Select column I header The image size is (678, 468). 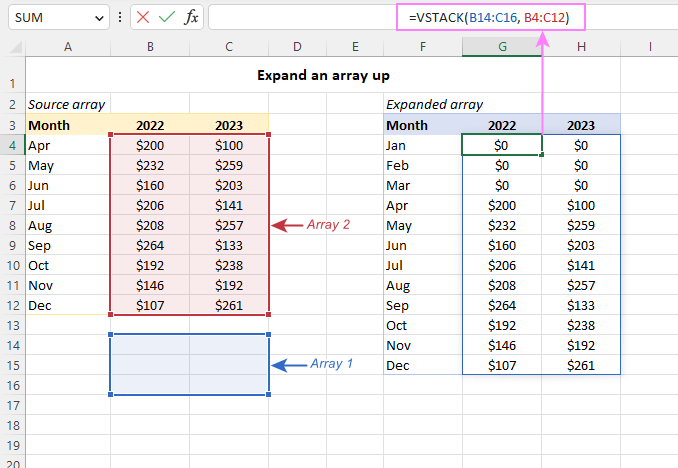(649, 47)
